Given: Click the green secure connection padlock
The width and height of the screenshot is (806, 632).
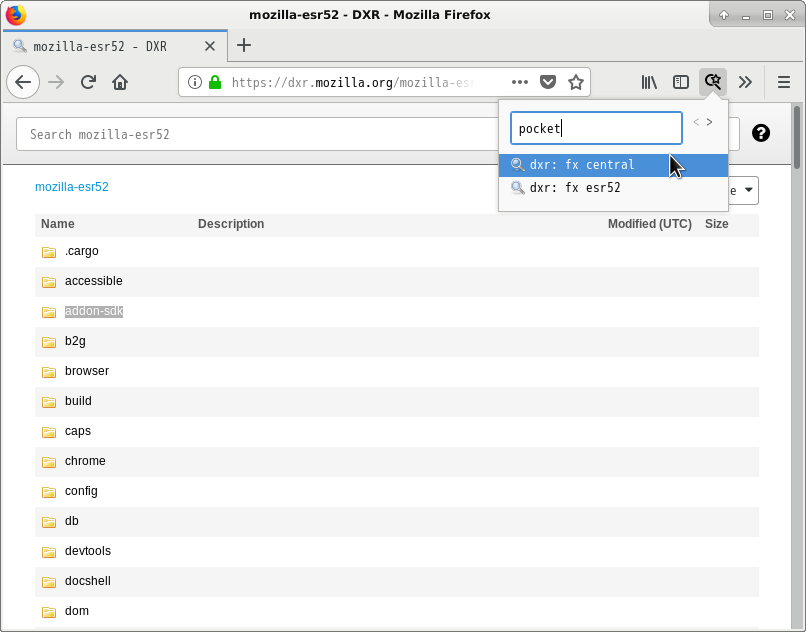Looking at the screenshot, I should coord(215,82).
